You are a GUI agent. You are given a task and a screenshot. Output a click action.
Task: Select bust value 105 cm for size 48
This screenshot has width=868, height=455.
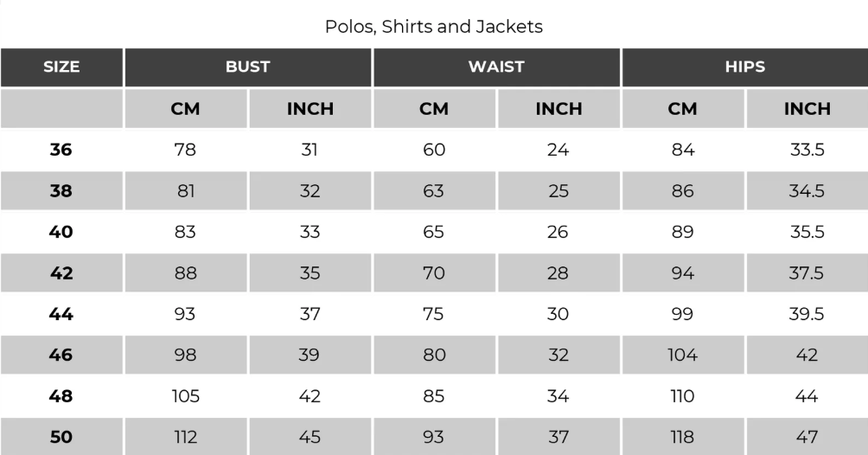coord(186,396)
